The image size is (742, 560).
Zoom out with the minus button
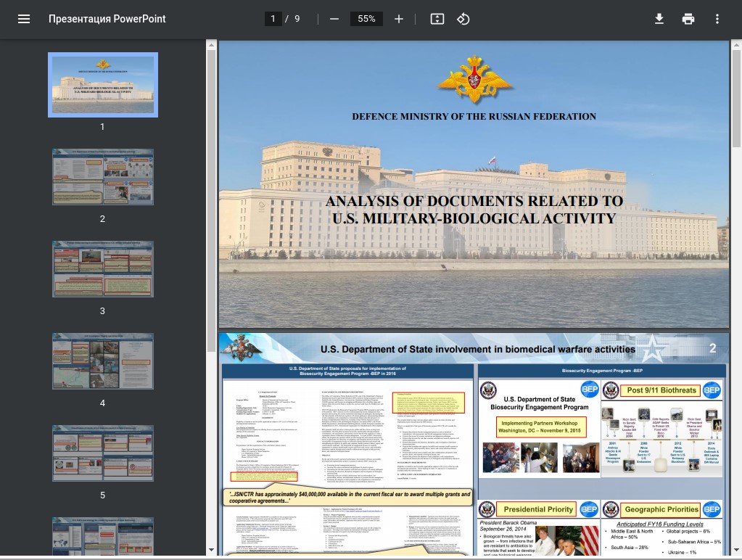click(334, 19)
